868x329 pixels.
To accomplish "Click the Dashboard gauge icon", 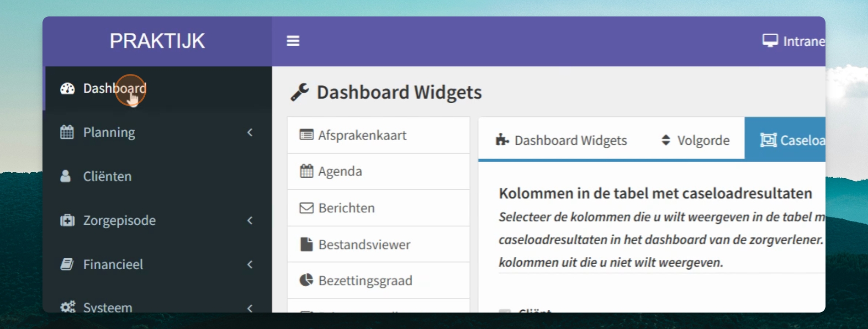I will 68,89.
